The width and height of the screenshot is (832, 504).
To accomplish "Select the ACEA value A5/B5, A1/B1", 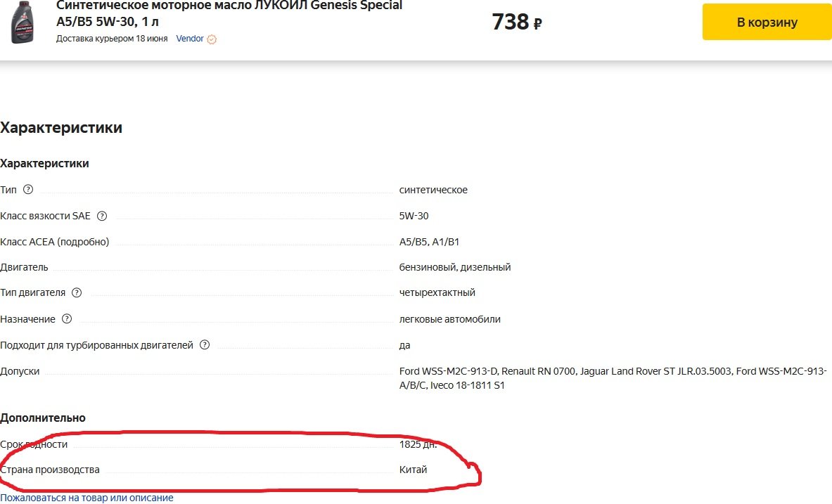I will pos(429,242).
